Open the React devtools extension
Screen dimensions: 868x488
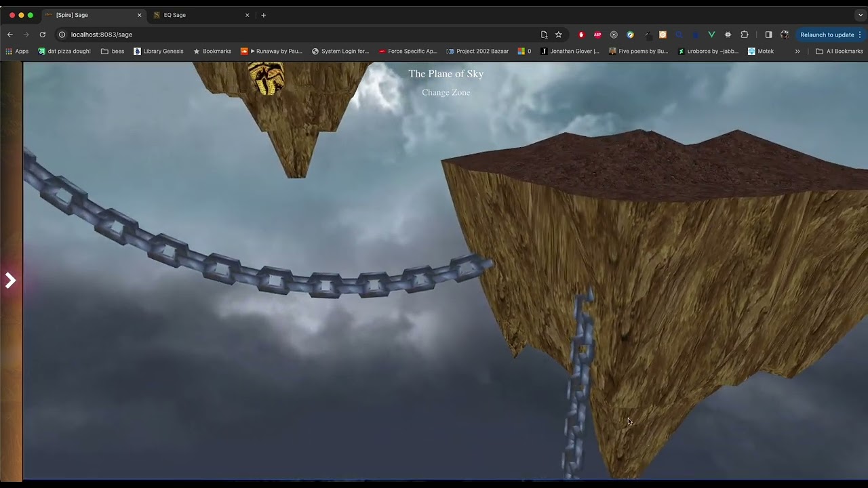tap(728, 35)
